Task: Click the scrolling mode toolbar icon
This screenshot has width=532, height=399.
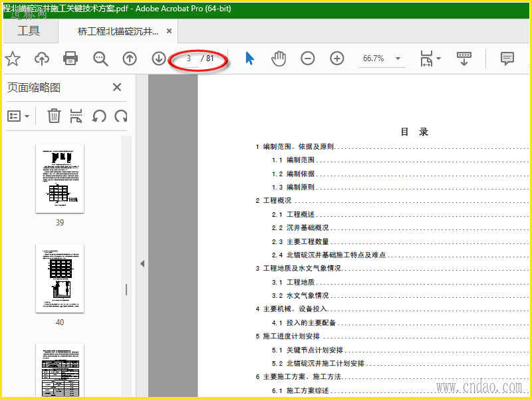Action: (x=464, y=59)
